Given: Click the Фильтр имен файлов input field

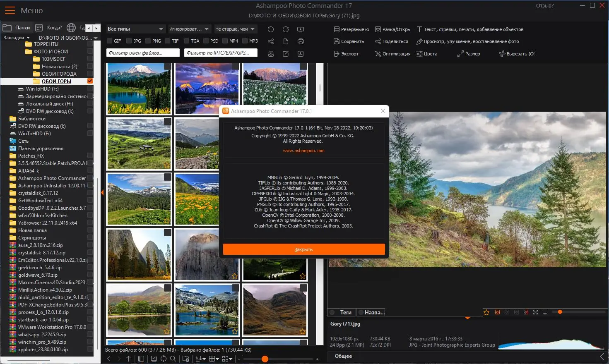Looking at the screenshot, I should (x=143, y=53).
